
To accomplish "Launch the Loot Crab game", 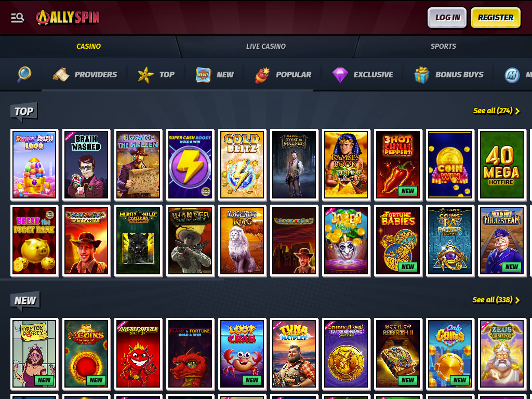I will coord(242,354).
